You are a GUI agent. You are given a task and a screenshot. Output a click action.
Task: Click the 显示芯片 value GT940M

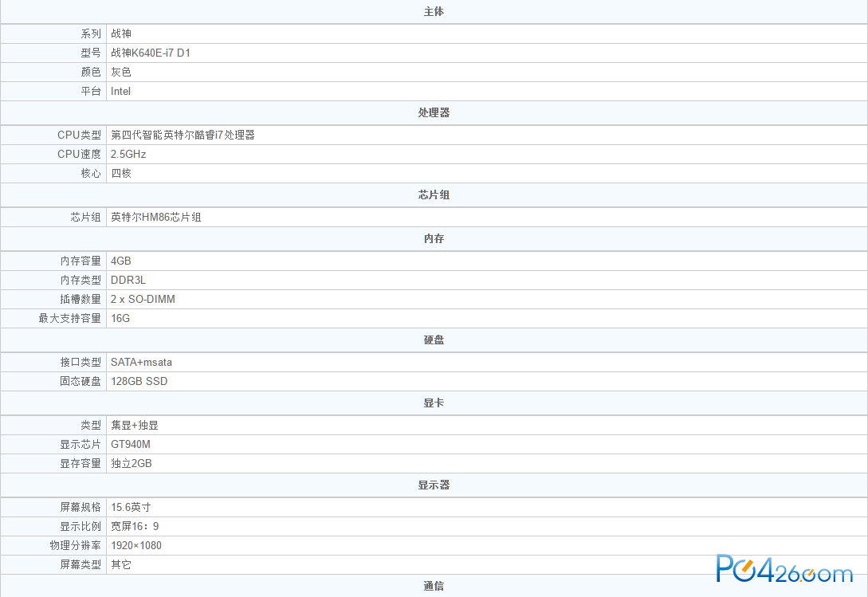[x=131, y=444]
